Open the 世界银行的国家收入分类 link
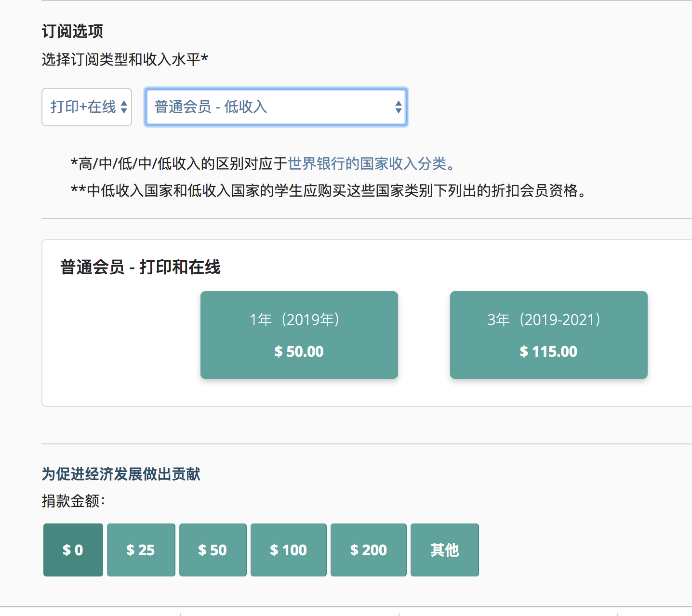The height and width of the screenshot is (616, 692). [367, 164]
